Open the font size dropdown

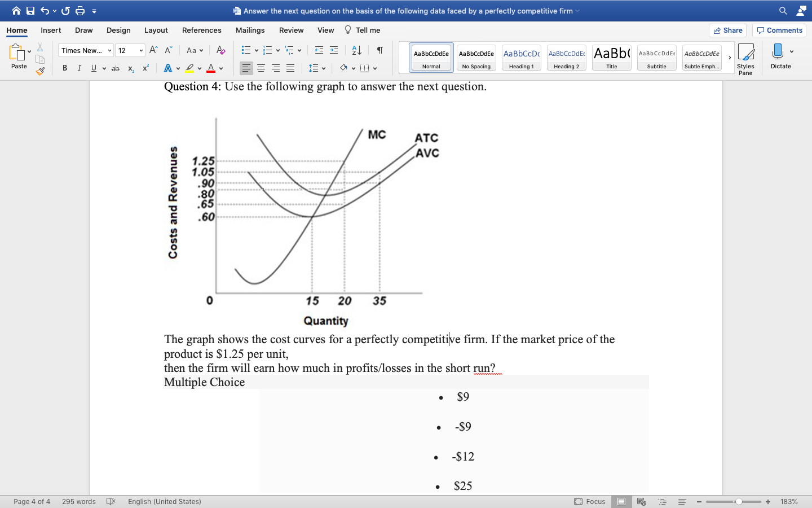click(141, 50)
